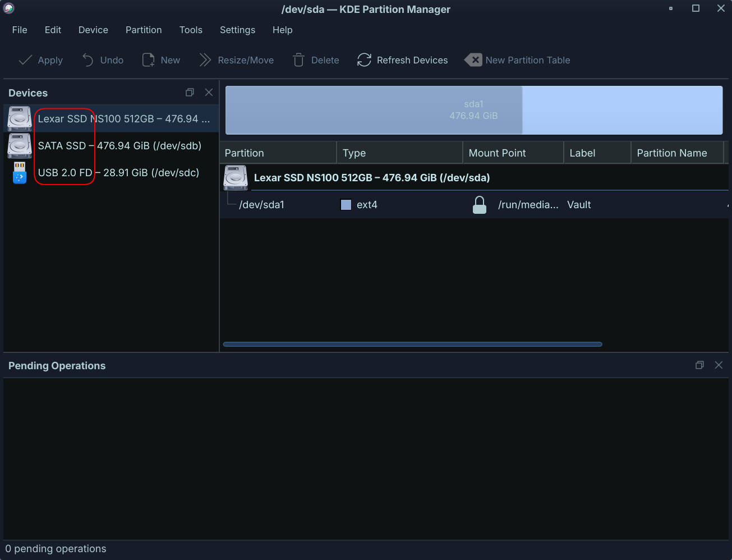732x560 pixels.
Task: Click the Apply checkmark toolbar button
Action: coord(40,60)
